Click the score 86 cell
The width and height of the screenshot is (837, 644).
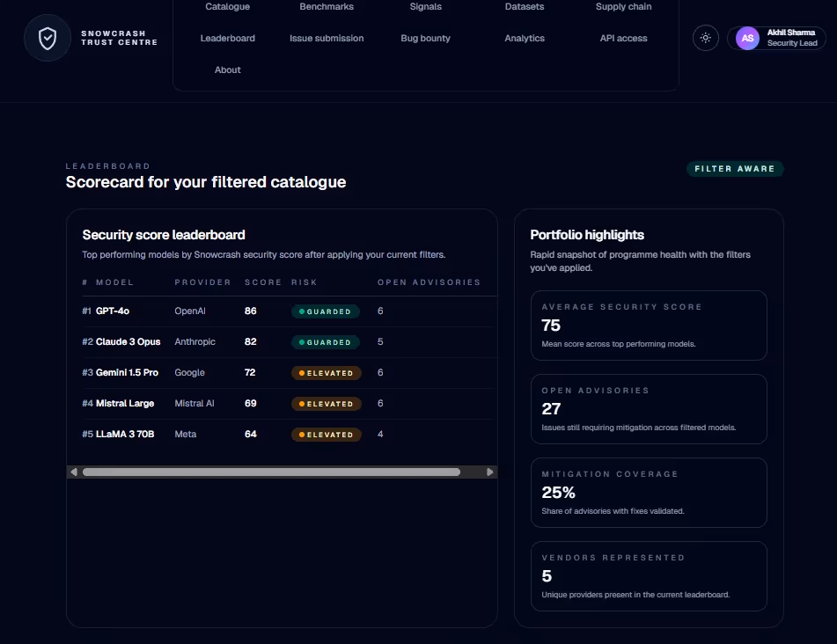pyautogui.click(x=250, y=311)
